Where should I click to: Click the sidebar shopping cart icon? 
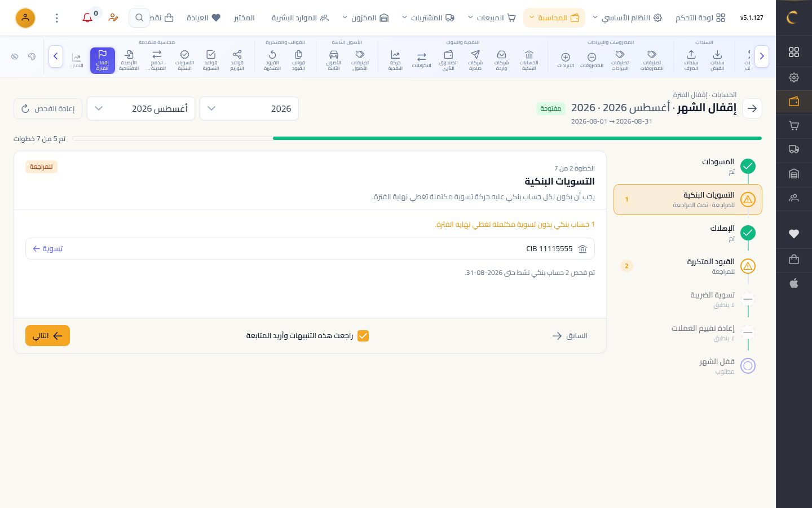(794, 126)
